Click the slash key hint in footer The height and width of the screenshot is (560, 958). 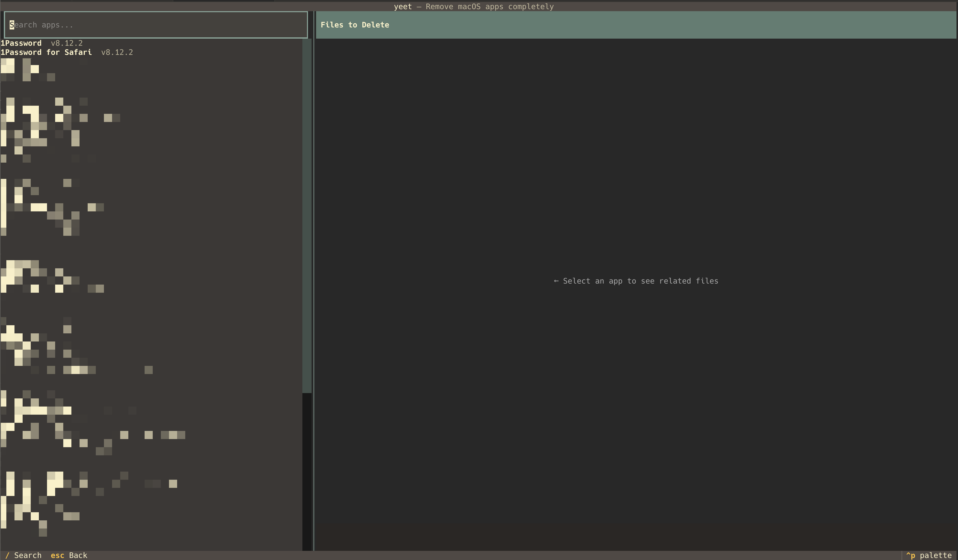point(7,555)
